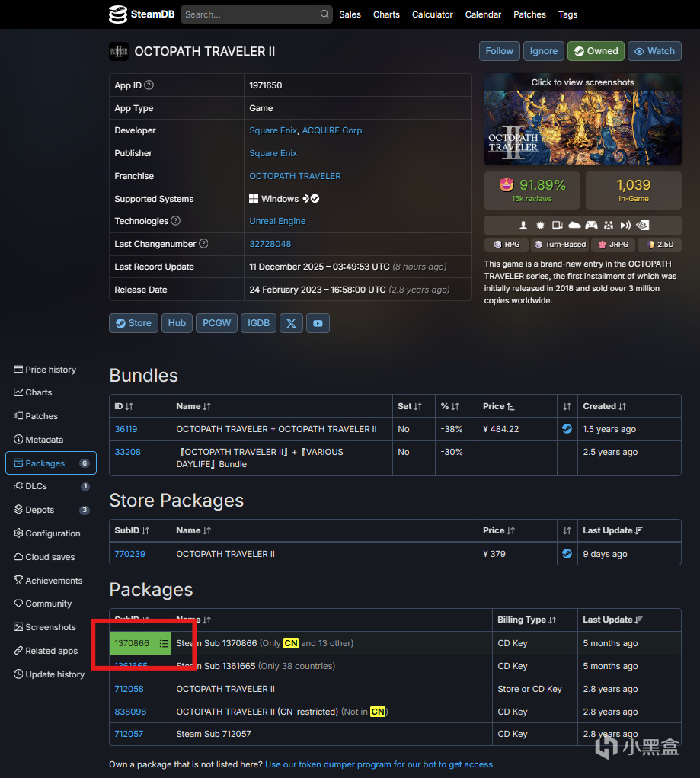Viewport: 700px width, 778px height.
Task: Switch to the Depots sidebar tab
Action: pos(51,510)
